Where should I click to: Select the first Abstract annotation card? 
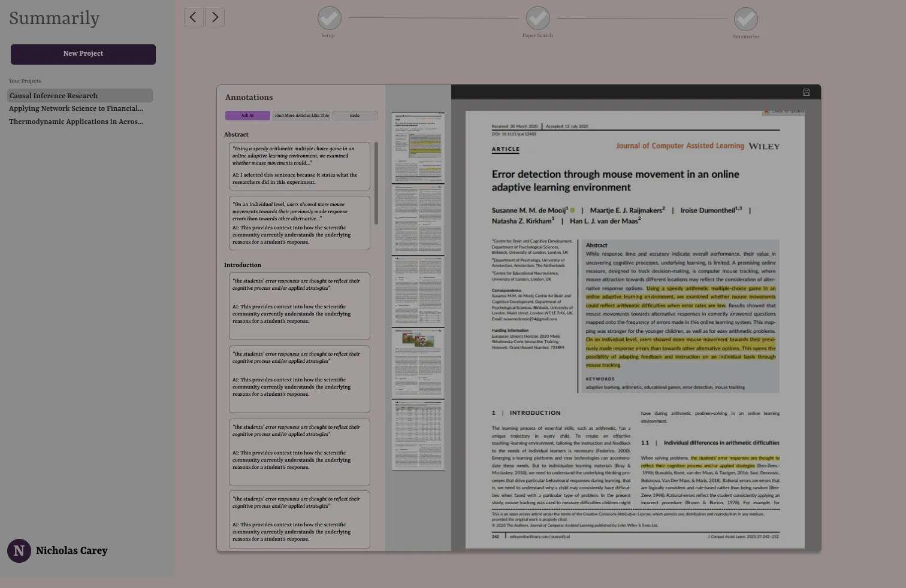tap(299, 166)
